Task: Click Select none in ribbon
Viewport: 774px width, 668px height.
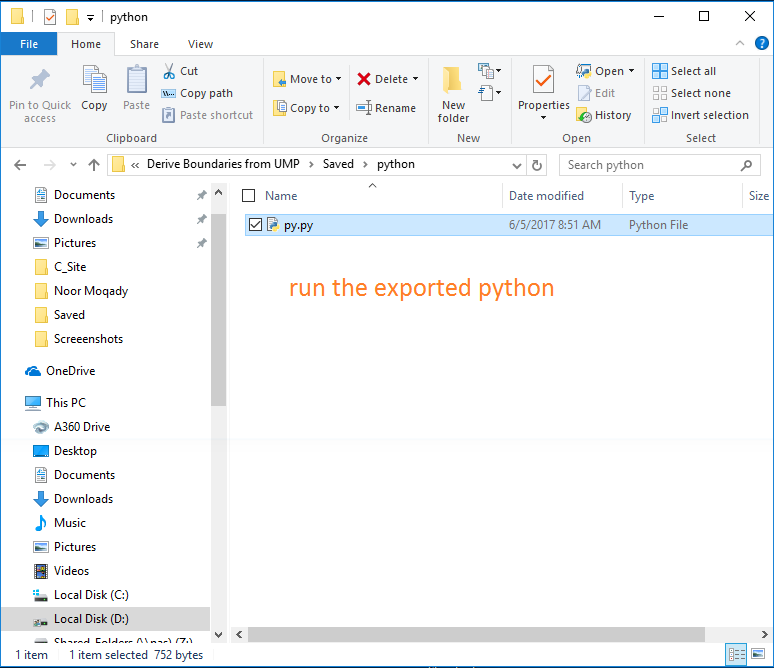Action: tap(691, 93)
